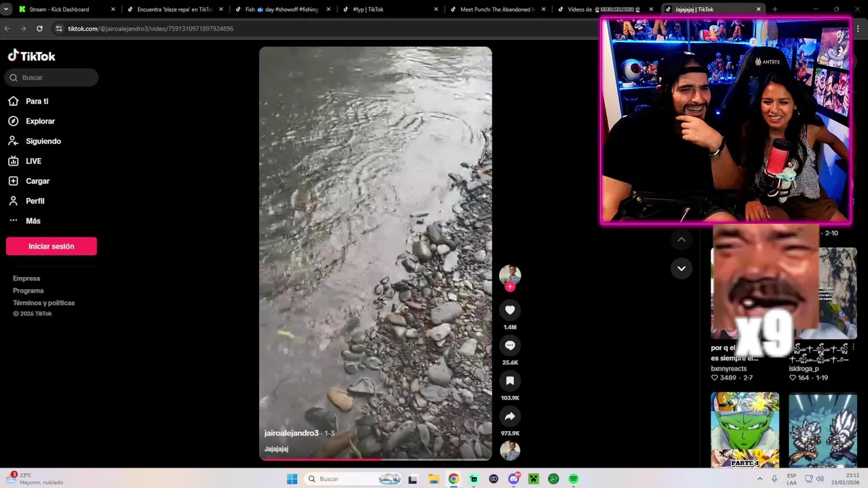Follow creator with the red plus badge
This screenshot has height=488, width=868.
point(510,287)
